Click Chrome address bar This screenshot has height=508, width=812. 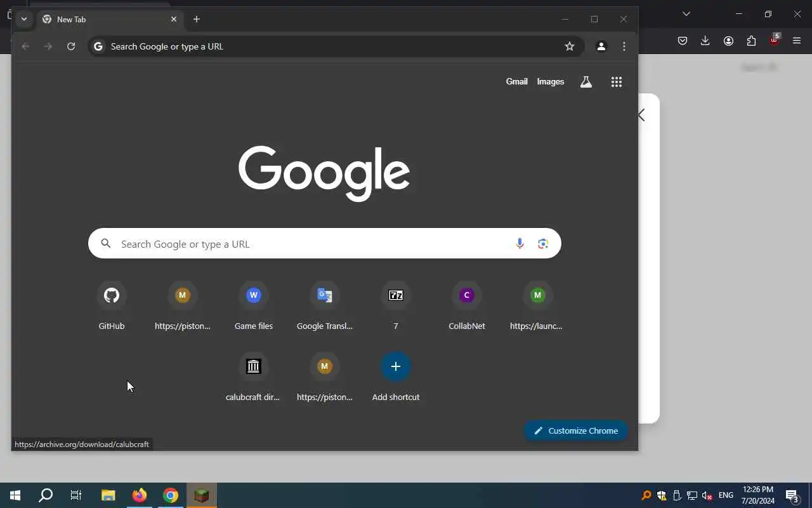click(x=335, y=46)
